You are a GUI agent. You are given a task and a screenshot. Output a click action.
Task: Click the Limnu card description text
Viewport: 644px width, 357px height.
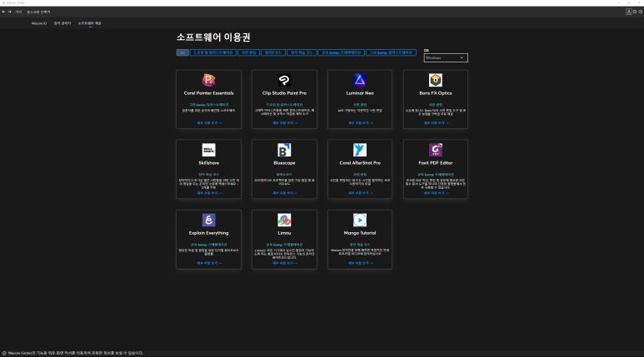click(284, 254)
